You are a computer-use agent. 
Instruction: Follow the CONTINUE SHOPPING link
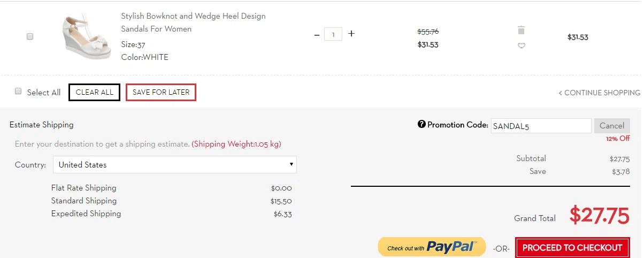[x=599, y=93]
